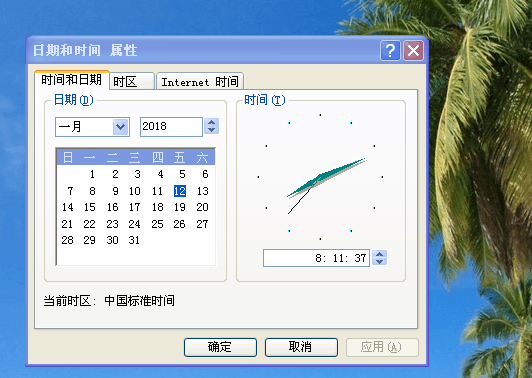The width and height of the screenshot is (532, 378).
Task: Increase year with the up arrow
Action: [x=212, y=122]
